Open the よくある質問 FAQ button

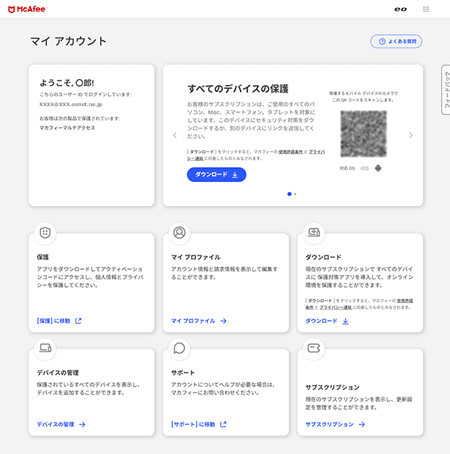point(396,41)
